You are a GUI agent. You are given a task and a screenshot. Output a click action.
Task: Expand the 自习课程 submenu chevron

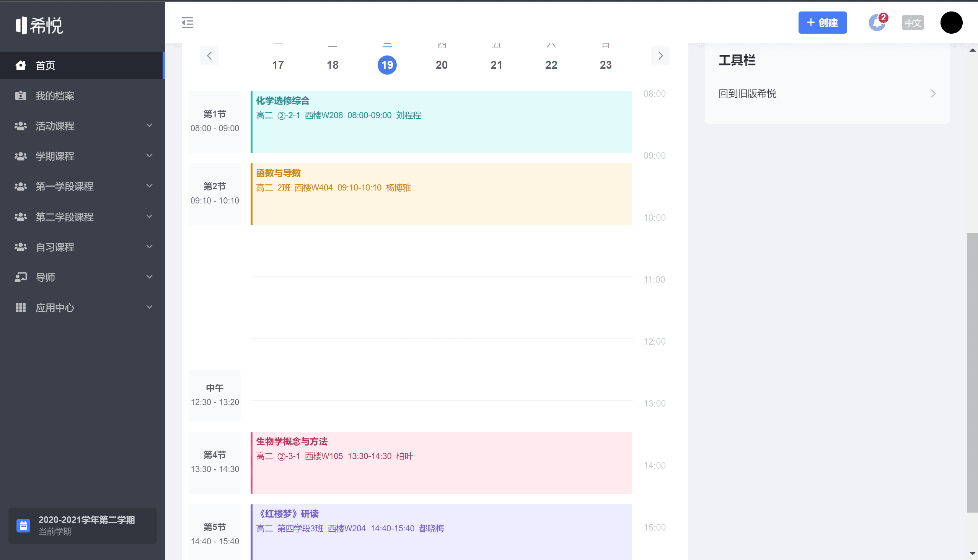coord(150,247)
